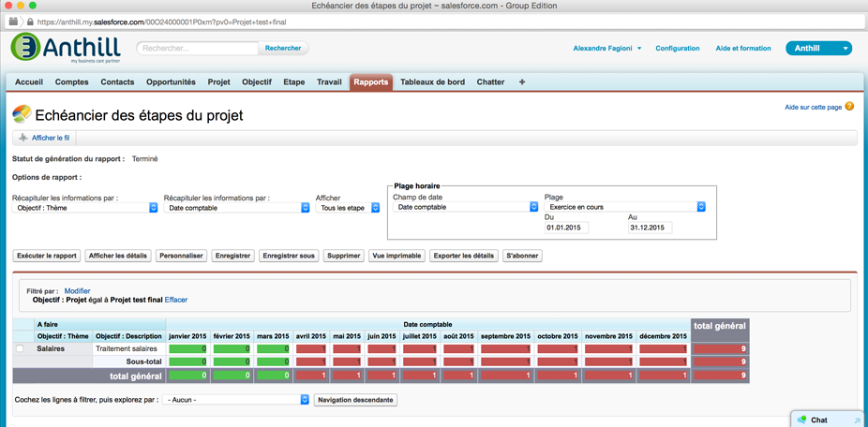Open the Anthill app menu dropdown
Viewport: 868px width, 427px height.
pyautogui.click(x=818, y=48)
